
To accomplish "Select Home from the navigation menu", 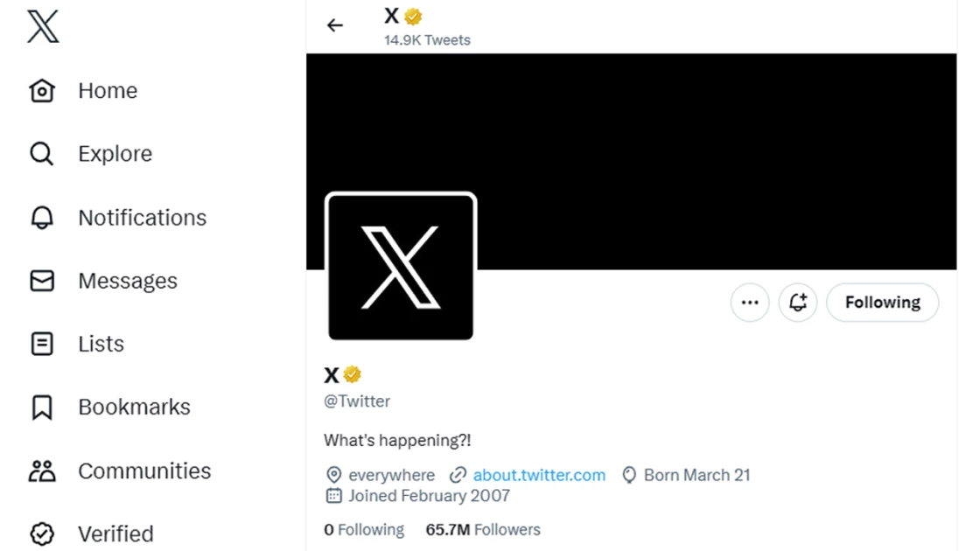I will [x=108, y=90].
